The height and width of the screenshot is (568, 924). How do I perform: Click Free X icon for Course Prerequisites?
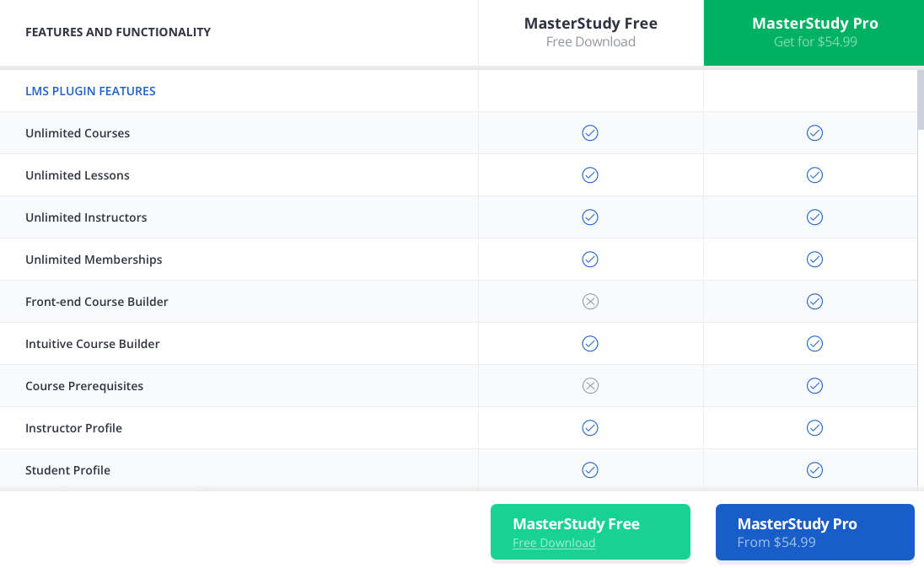590,386
